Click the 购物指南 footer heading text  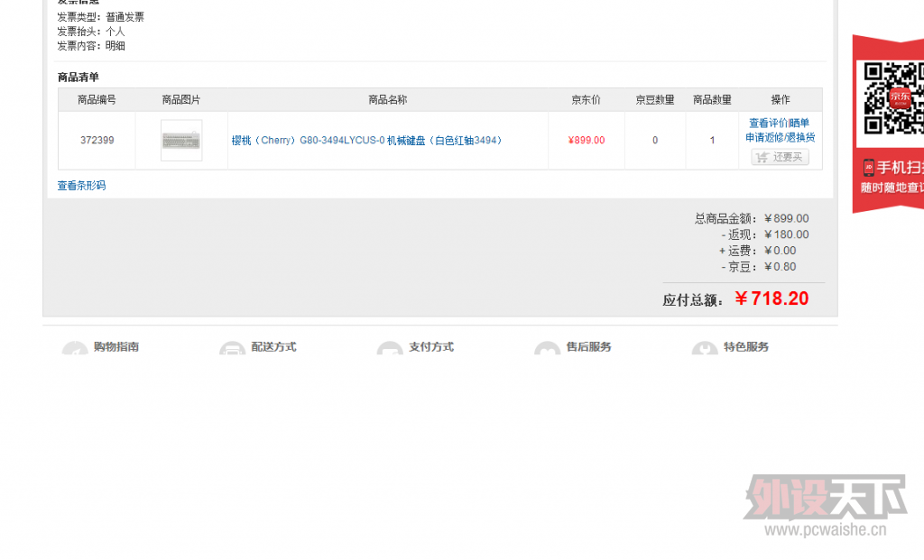[x=116, y=347]
